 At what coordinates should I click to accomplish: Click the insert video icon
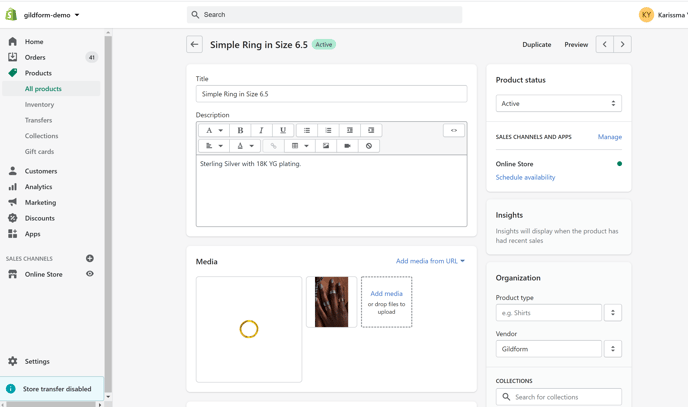(x=347, y=146)
